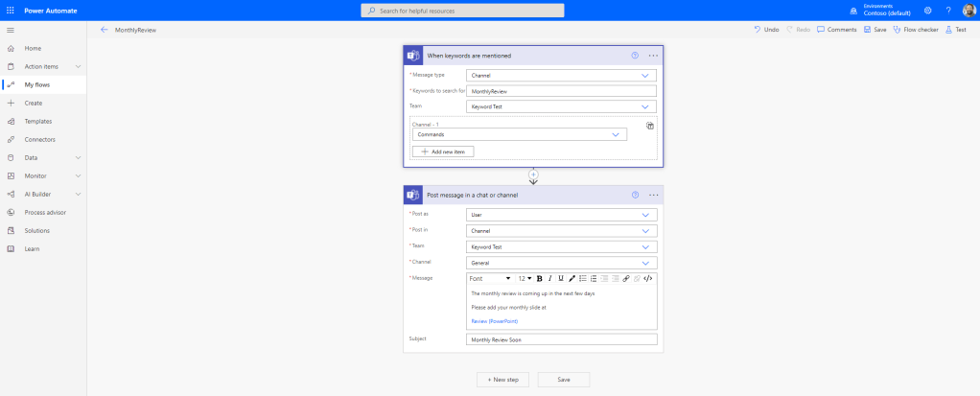Click the app launcher waffle icon

[11, 10]
